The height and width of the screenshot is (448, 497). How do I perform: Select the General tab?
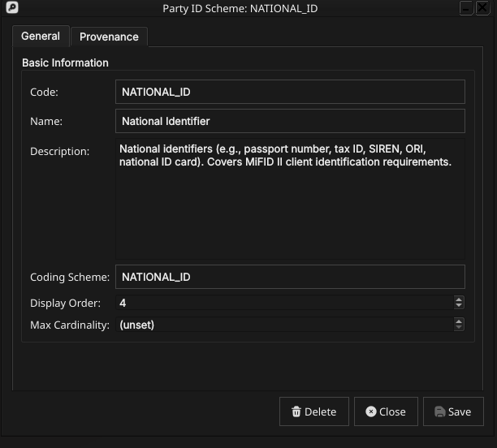pos(41,37)
